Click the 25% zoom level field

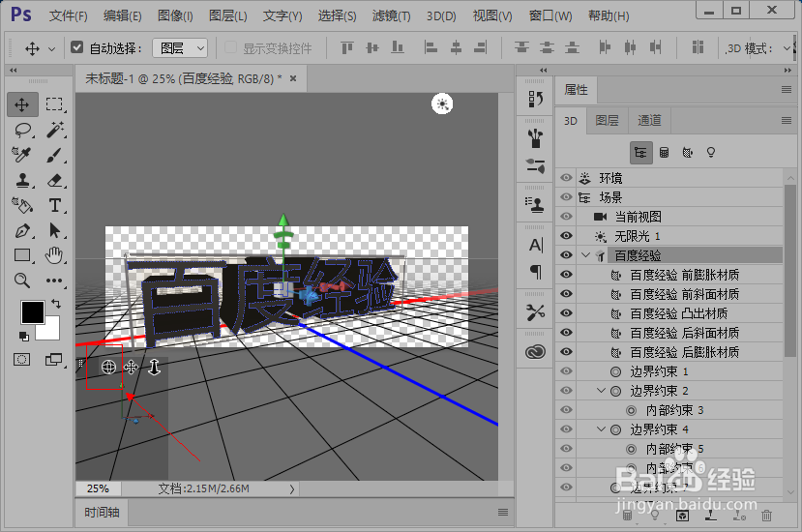(x=98, y=488)
